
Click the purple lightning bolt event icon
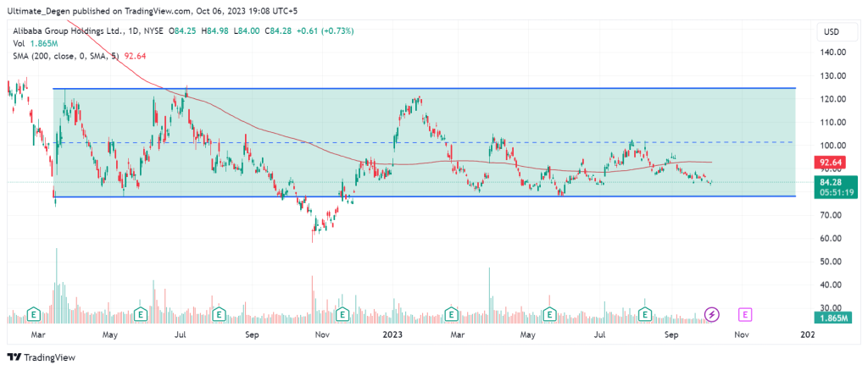pyautogui.click(x=711, y=315)
